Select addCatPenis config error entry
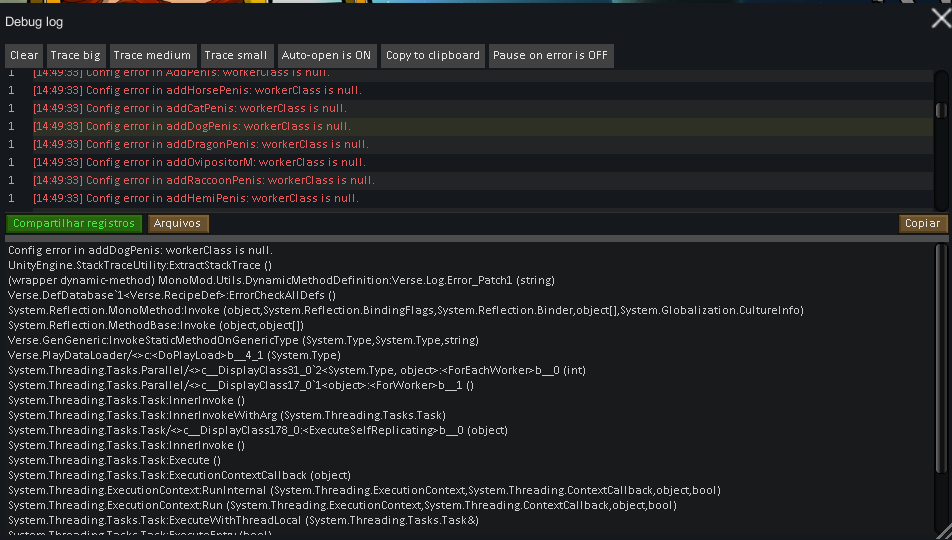 click(x=469, y=108)
